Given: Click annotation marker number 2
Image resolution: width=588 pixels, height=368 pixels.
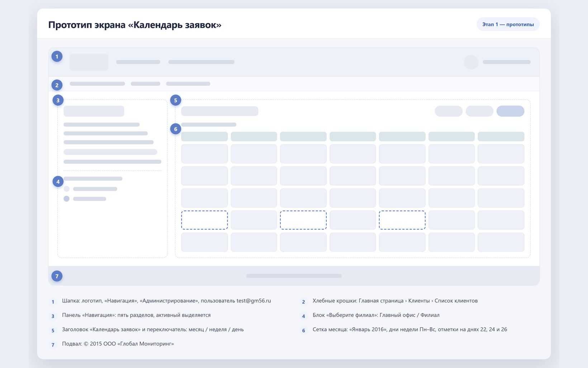Looking at the screenshot, I should click(57, 85).
